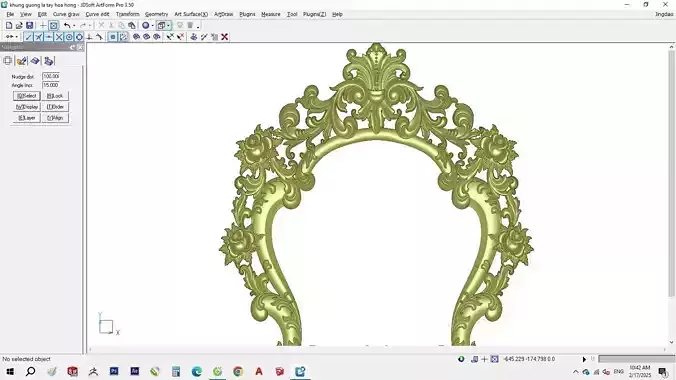Select the blue stacked tool tab icon
Screen dimensions: 676x380
(49, 61)
